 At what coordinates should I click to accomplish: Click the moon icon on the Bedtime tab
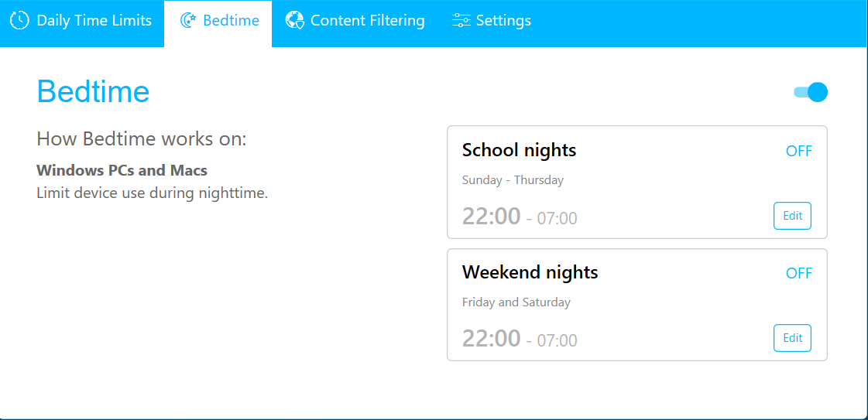pos(187,21)
